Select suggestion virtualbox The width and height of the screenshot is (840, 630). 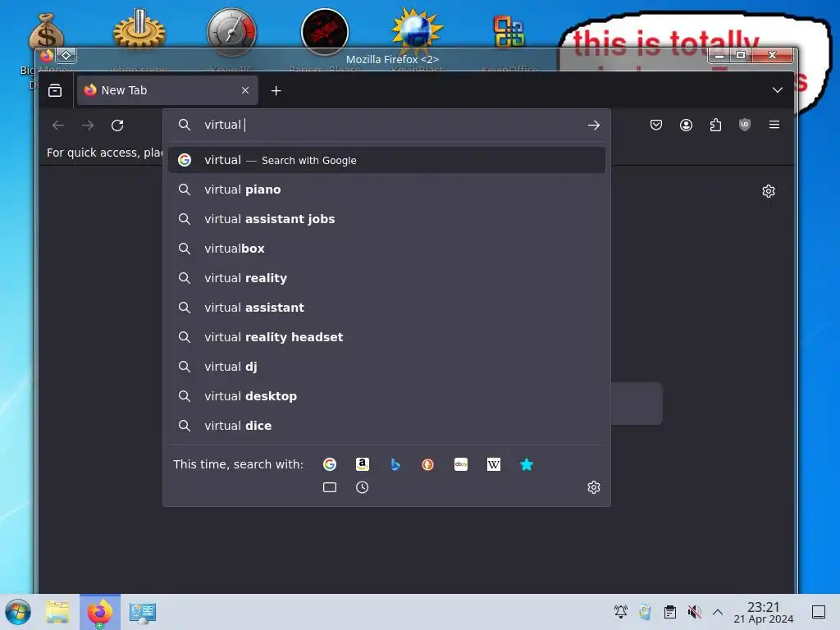387,249
